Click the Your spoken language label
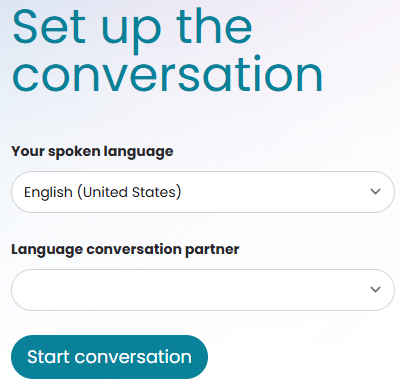This screenshot has width=400, height=384. click(92, 151)
